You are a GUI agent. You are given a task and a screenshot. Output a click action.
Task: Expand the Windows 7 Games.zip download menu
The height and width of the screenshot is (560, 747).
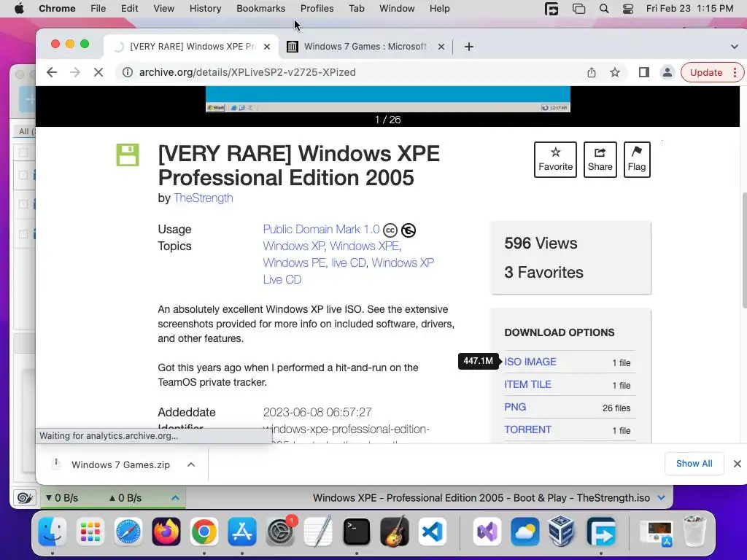[191, 464]
